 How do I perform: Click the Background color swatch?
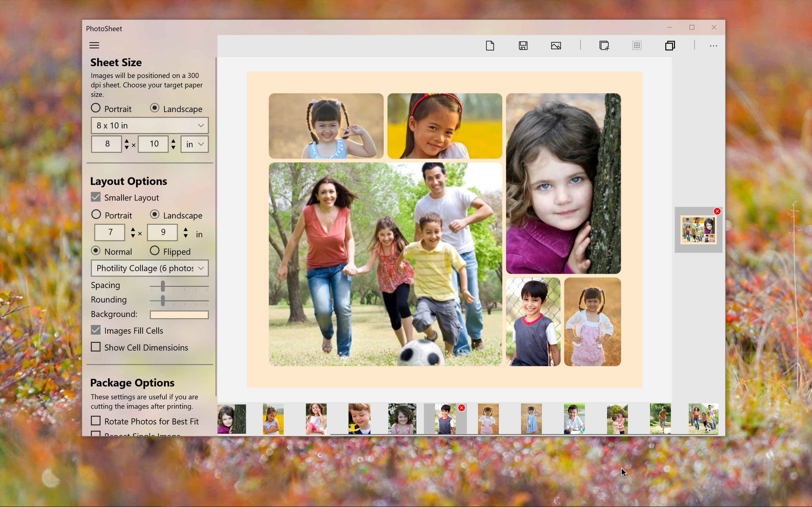pos(179,315)
